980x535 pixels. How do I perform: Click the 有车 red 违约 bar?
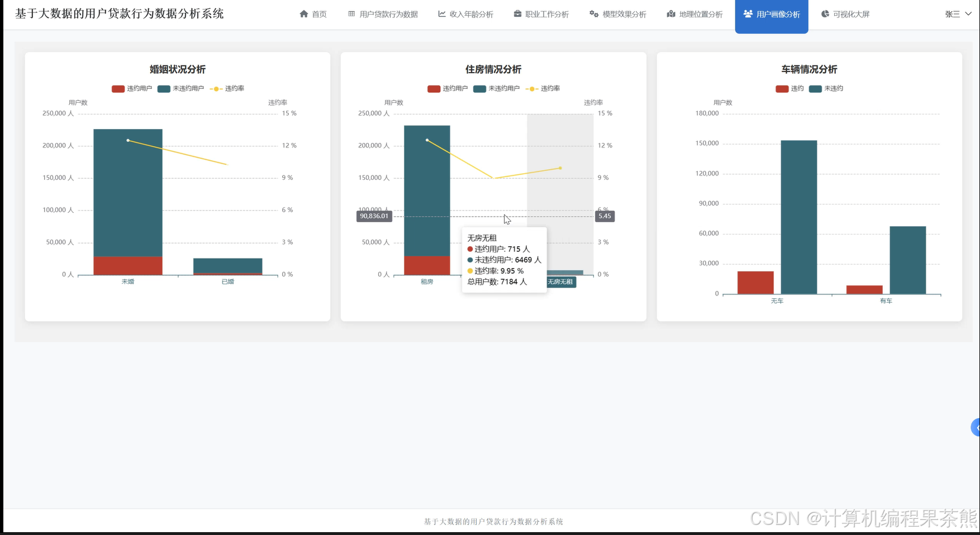tap(864, 290)
